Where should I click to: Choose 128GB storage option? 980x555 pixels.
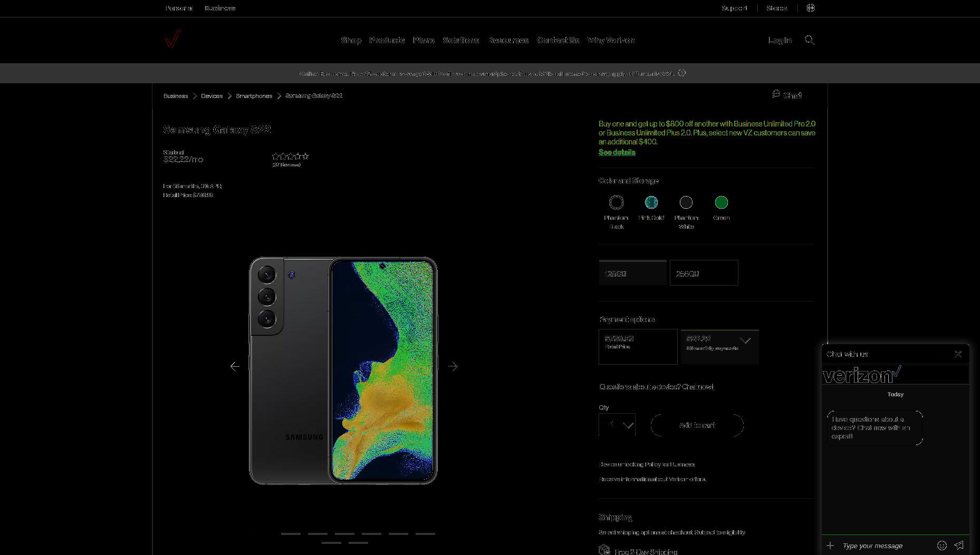[632, 273]
